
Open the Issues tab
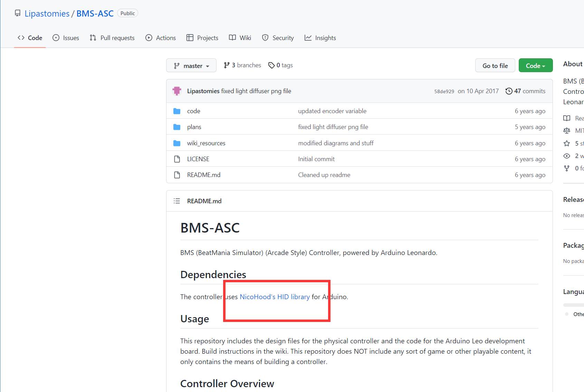tap(66, 38)
